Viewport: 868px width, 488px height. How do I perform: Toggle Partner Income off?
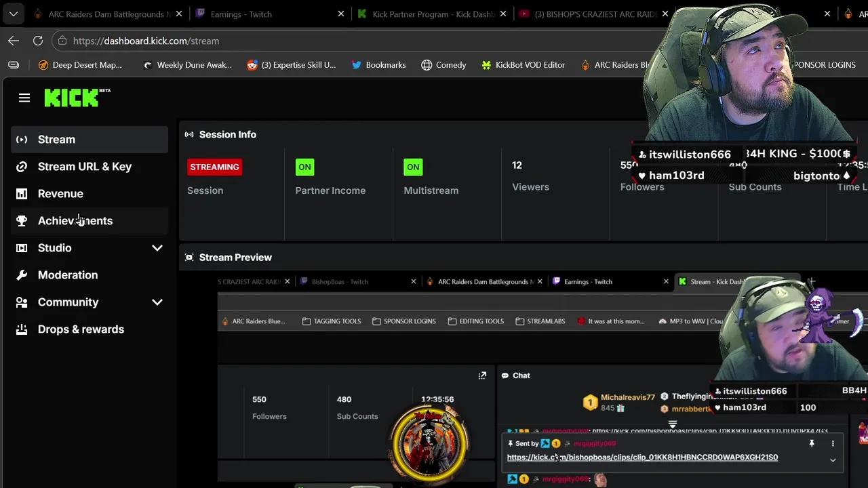point(304,167)
